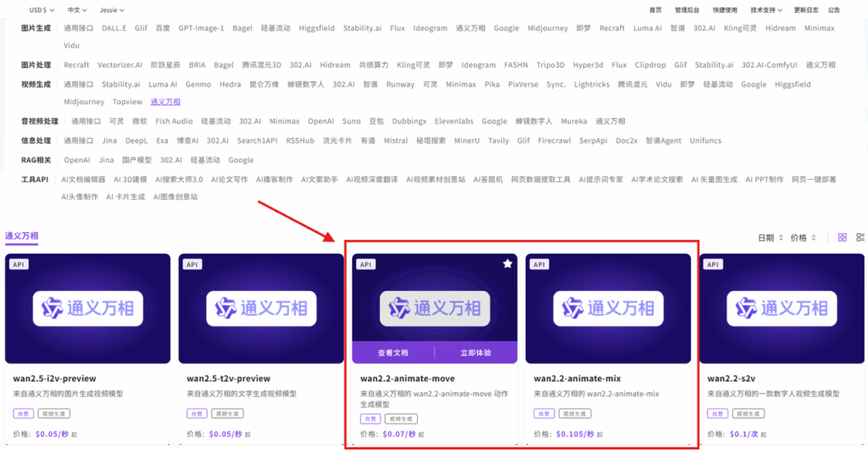
Task: Select Vectorizer.AI under 图片处理
Action: (120, 65)
